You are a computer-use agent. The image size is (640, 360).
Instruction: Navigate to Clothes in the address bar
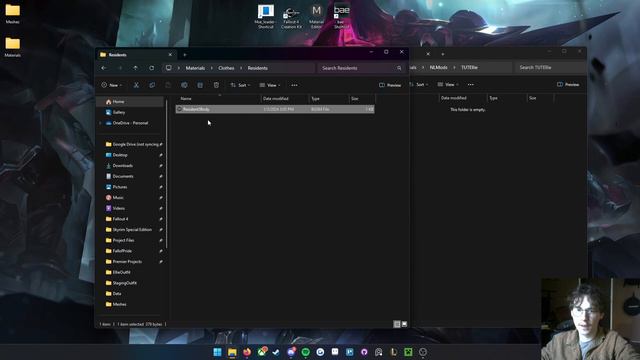click(226, 68)
